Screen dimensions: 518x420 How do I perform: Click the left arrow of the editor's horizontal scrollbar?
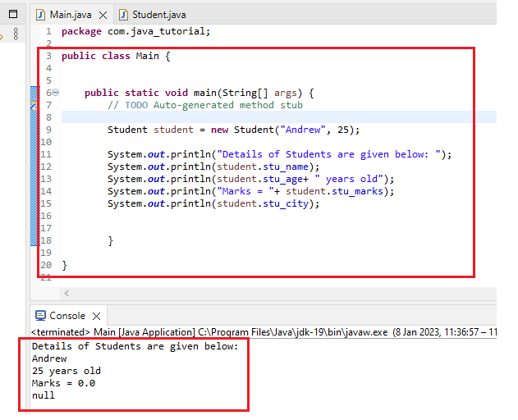pyautogui.click(x=66, y=293)
